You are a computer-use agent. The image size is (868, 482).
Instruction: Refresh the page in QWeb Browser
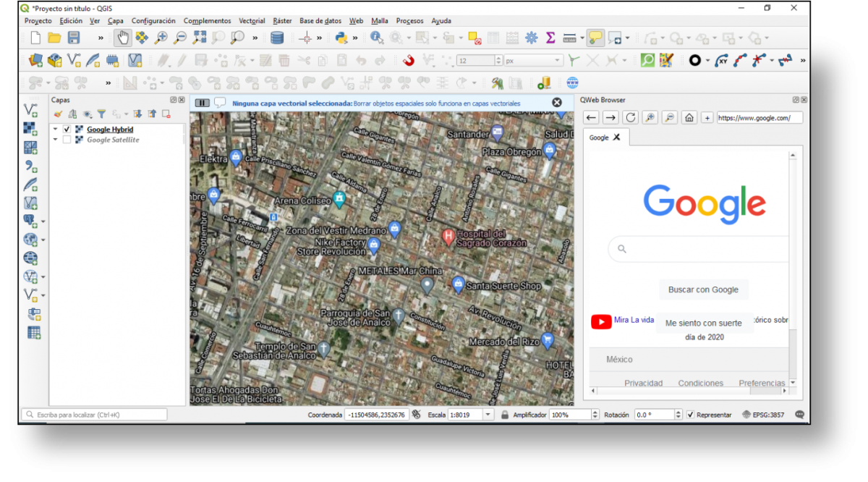tap(631, 117)
